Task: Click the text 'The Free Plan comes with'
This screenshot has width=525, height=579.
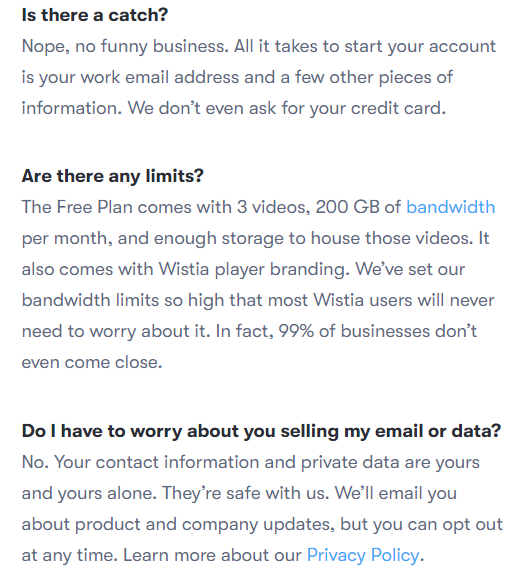Action: tap(127, 207)
